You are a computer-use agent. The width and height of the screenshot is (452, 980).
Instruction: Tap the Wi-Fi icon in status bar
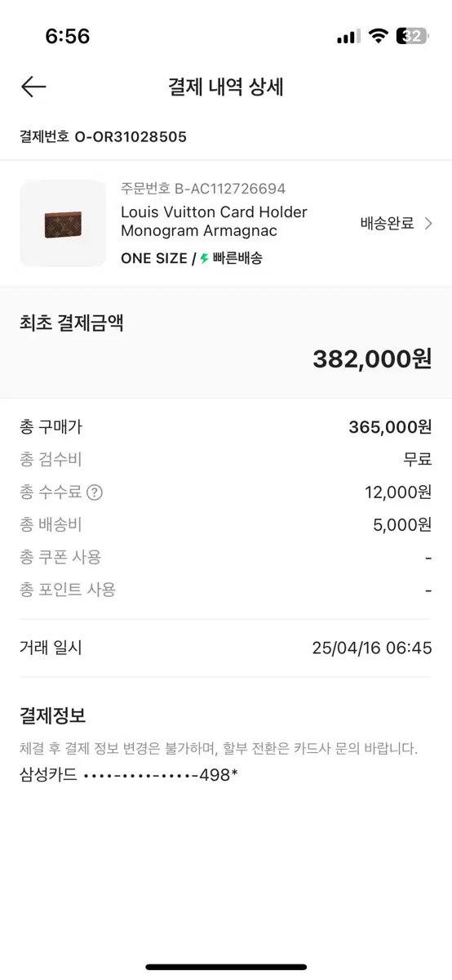[x=378, y=36]
